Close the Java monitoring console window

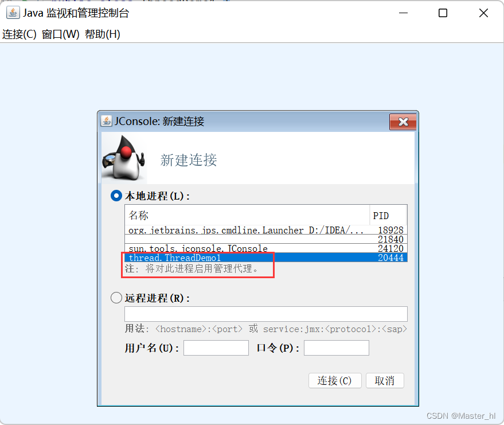(x=483, y=13)
